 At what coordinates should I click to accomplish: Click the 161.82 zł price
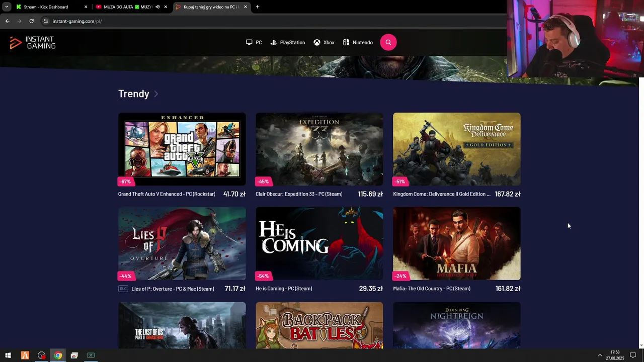click(508, 289)
